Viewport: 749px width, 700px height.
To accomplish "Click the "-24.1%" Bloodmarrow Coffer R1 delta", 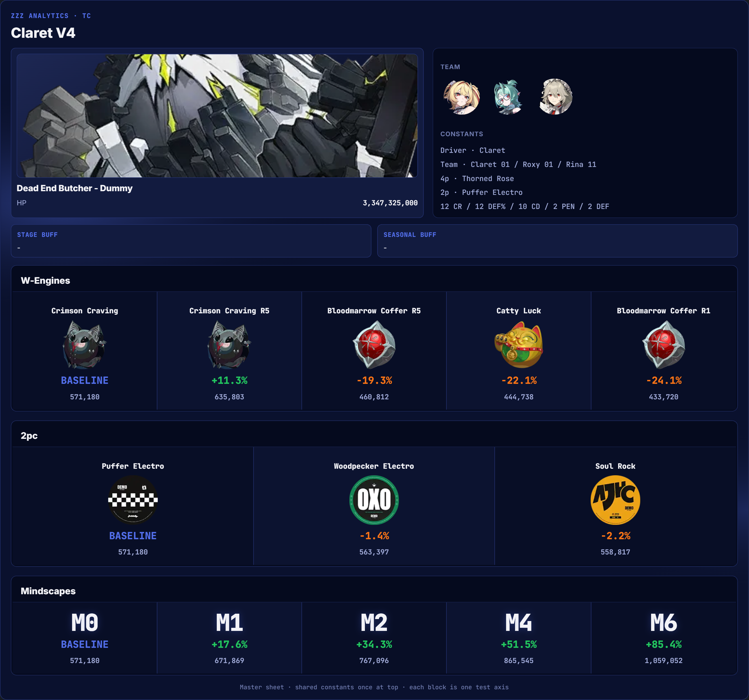I will 663,380.
